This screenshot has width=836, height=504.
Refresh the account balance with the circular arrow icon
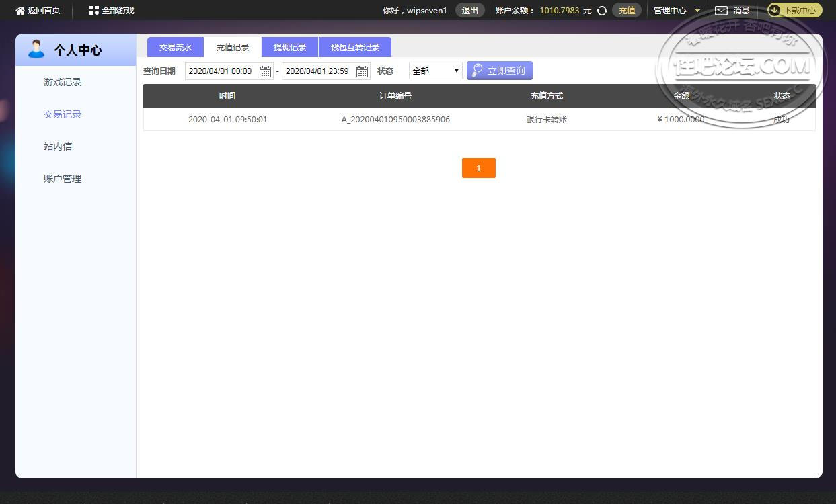pos(602,11)
